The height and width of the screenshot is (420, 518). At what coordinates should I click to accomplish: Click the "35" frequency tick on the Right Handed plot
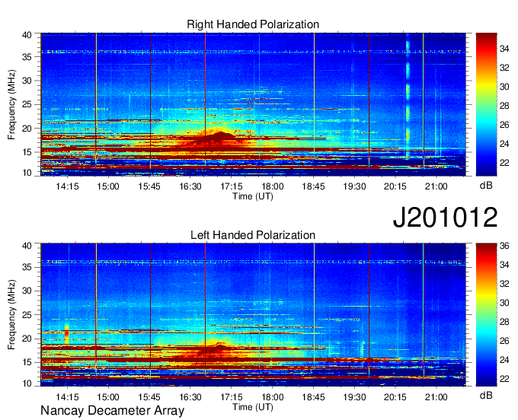pos(27,57)
